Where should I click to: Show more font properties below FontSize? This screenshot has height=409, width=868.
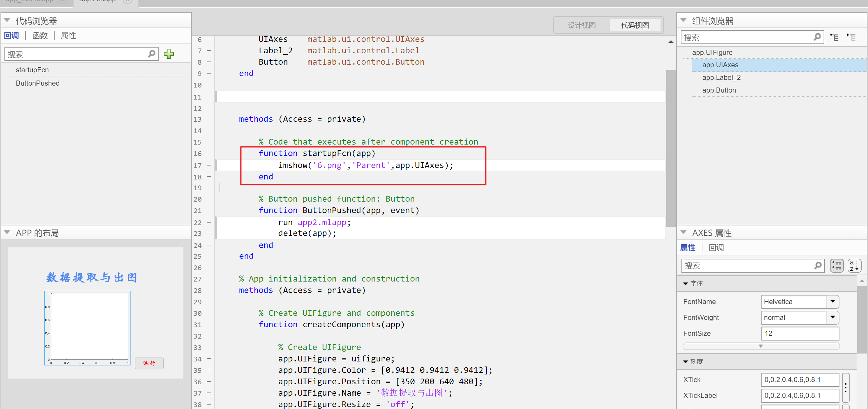[761, 347]
